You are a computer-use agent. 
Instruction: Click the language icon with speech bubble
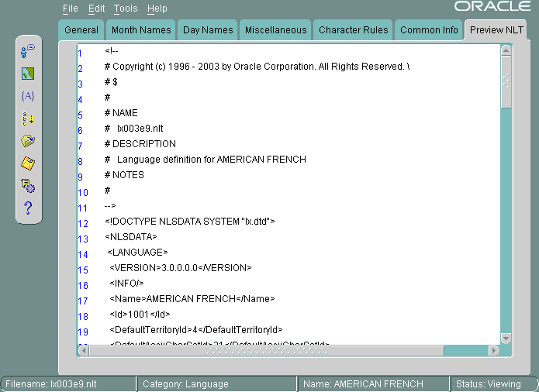point(28,51)
